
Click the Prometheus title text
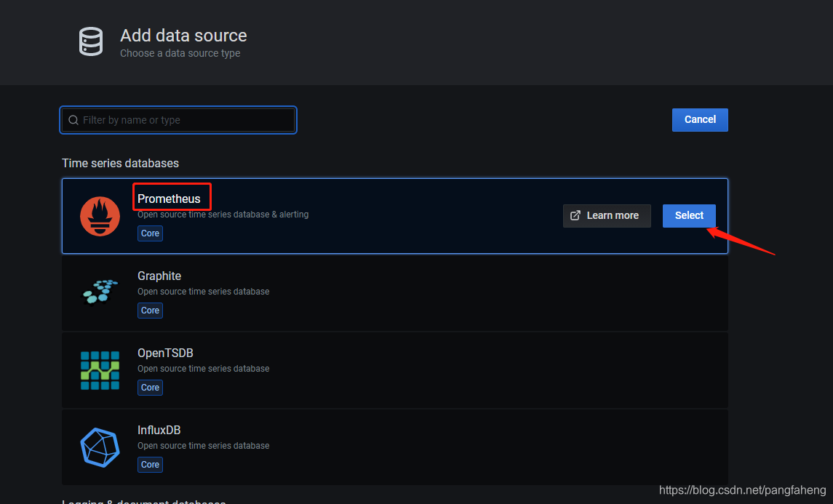tap(169, 199)
